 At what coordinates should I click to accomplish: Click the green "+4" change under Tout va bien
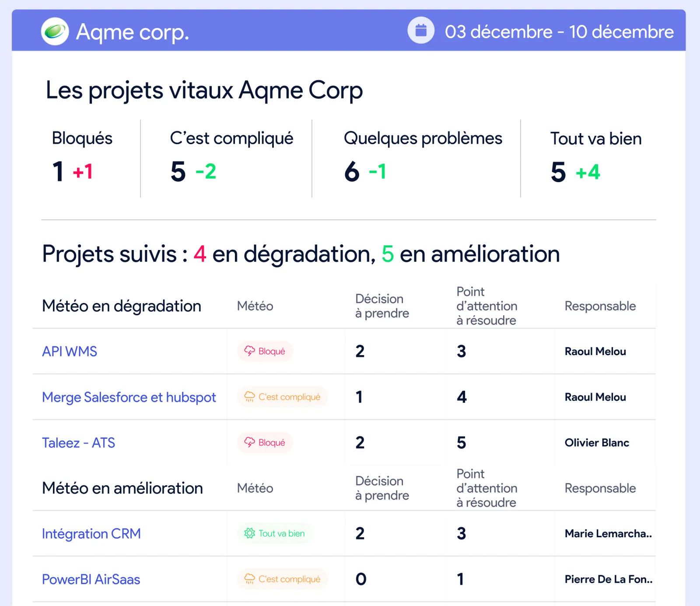[588, 172]
